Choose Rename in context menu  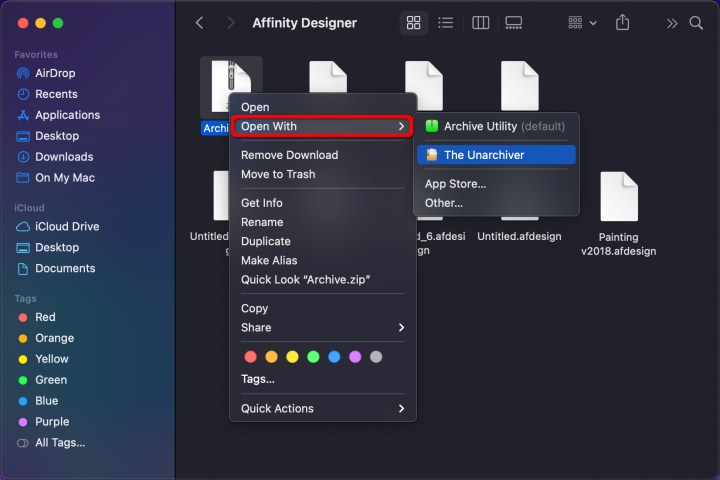pos(322,222)
